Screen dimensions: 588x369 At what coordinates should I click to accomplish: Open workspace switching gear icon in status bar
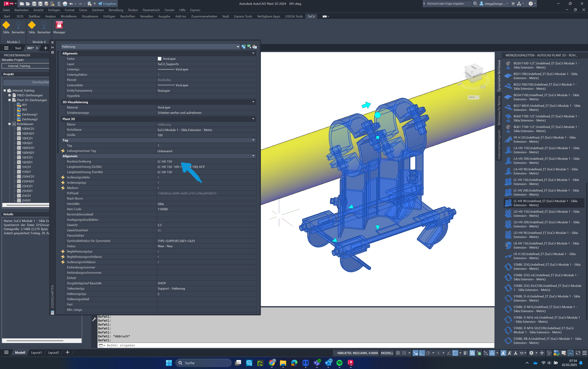pyautogui.click(x=531, y=353)
